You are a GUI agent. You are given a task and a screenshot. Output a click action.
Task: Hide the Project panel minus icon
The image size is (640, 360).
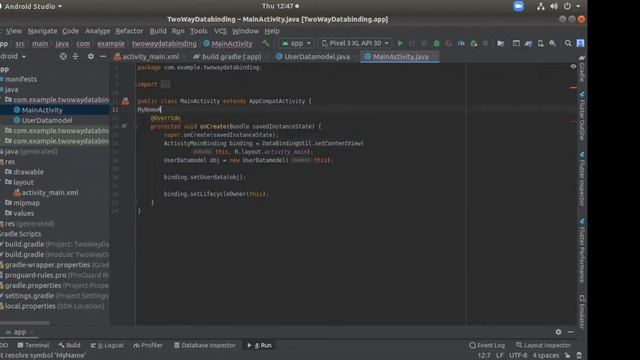pyautogui.click(x=103, y=56)
